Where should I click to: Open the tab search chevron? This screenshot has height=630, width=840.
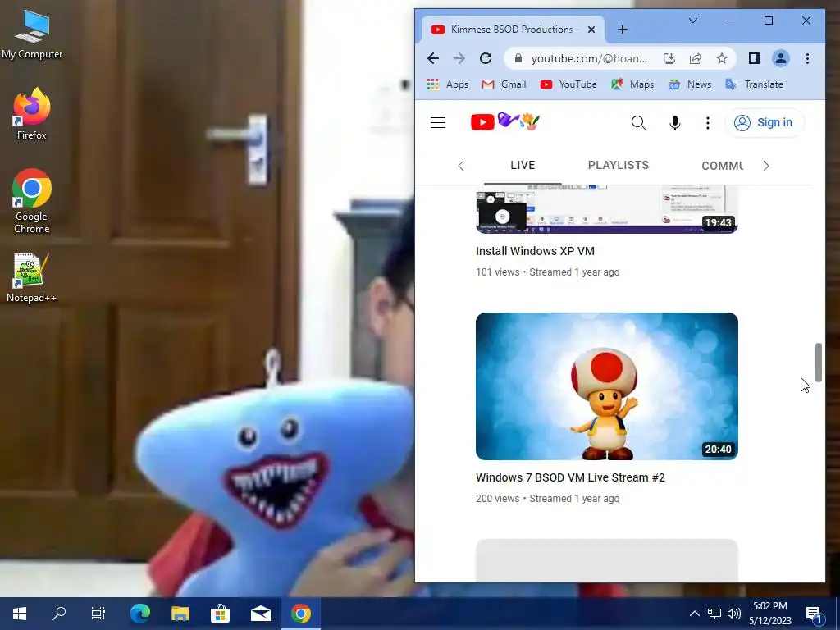pyautogui.click(x=692, y=21)
